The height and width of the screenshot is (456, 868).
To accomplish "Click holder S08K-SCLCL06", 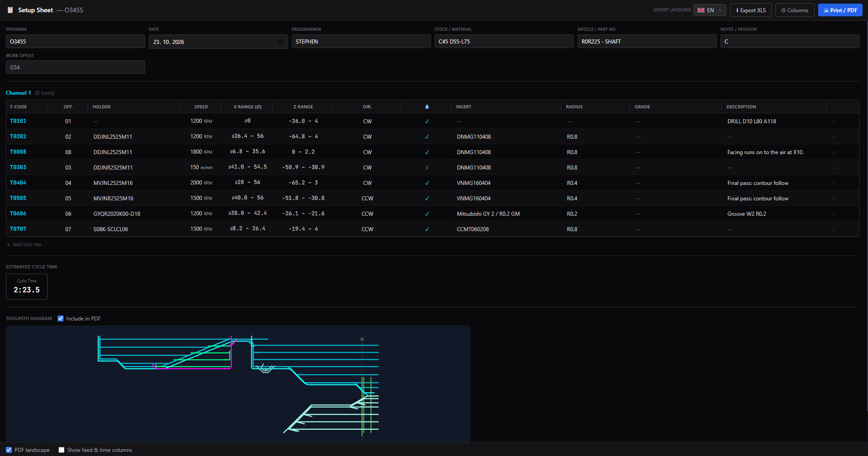I will click(x=110, y=229).
